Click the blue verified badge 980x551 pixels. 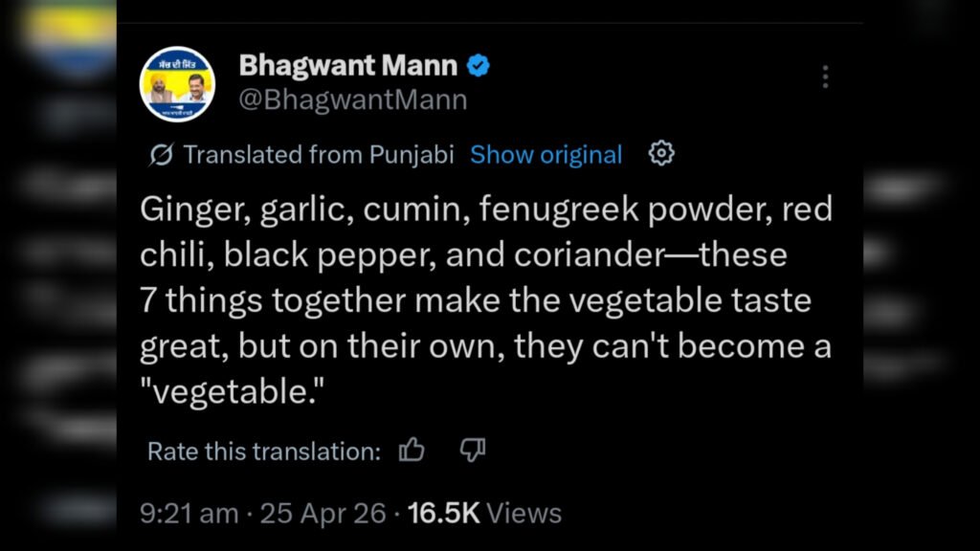(x=478, y=66)
